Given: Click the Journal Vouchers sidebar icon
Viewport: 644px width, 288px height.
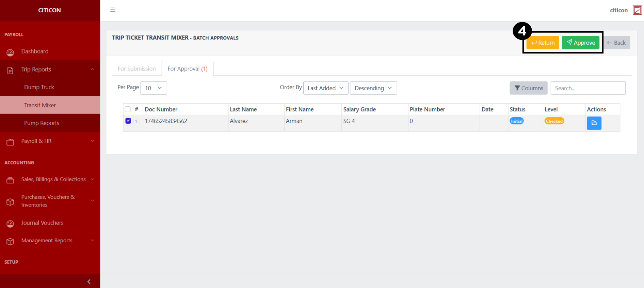Looking at the screenshot, I should coord(10,224).
